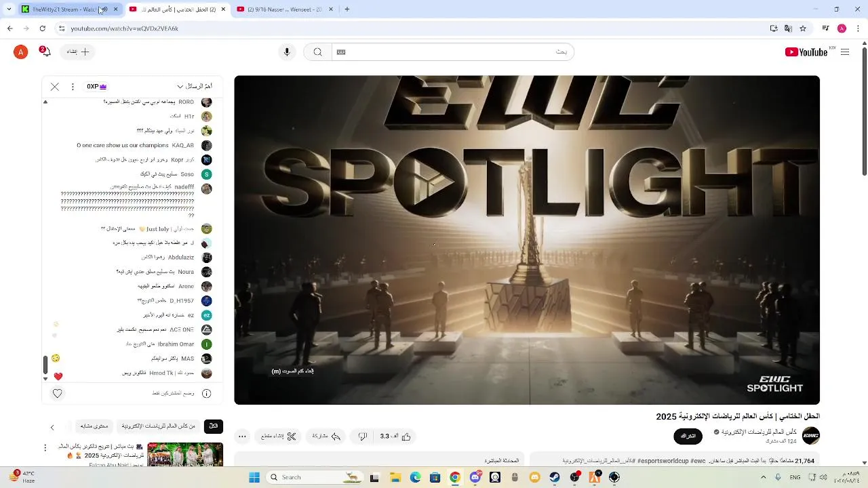
Task: Open the account avatar menu on YouTube
Action: coord(21,52)
